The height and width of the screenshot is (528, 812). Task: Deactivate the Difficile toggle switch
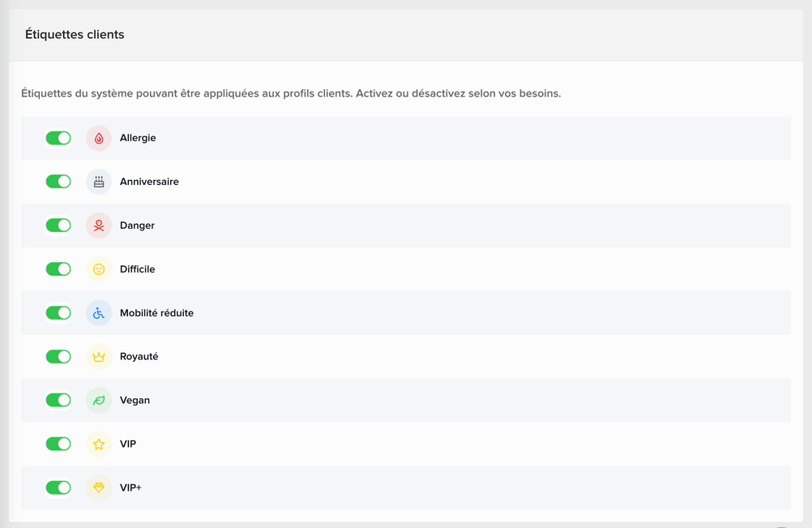tap(58, 269)
